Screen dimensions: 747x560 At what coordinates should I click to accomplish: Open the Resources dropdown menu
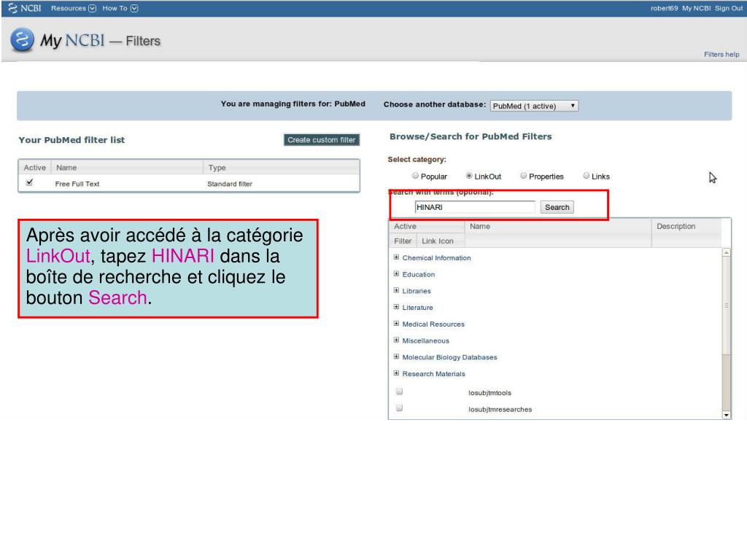tap(74, 8)
